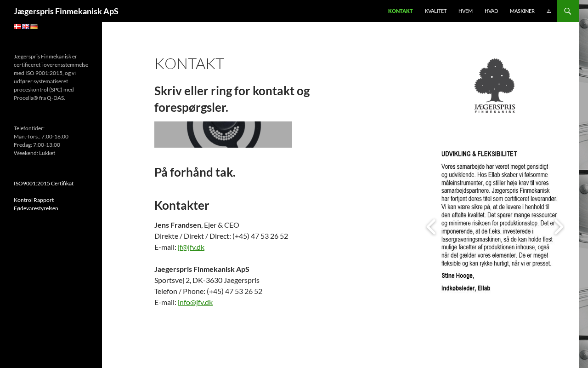Viewport: 588px width, 368px height.
Task: Switch language with the Danish flag
Action: click(x=17, y=27)
